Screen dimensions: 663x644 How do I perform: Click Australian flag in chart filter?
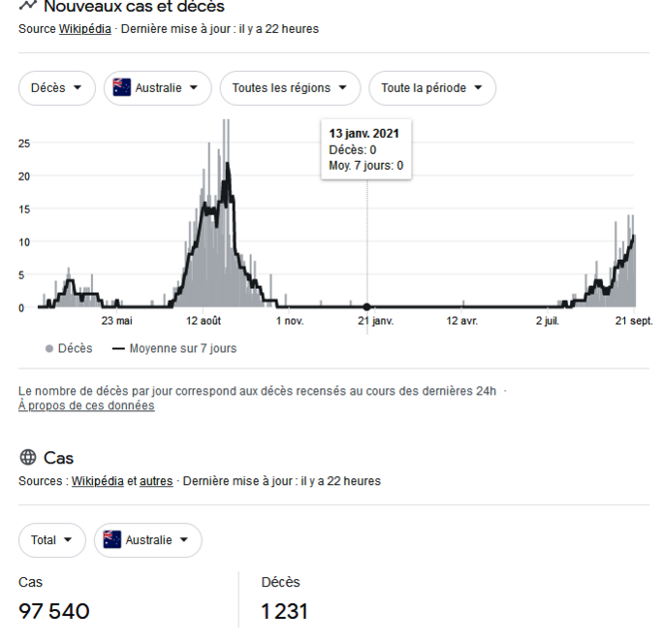pos(121,87)
